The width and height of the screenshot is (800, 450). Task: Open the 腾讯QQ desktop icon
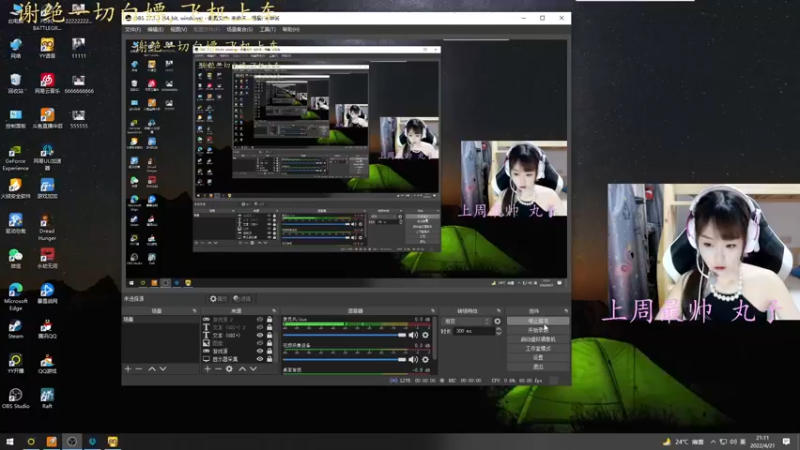tap(47, 329)
